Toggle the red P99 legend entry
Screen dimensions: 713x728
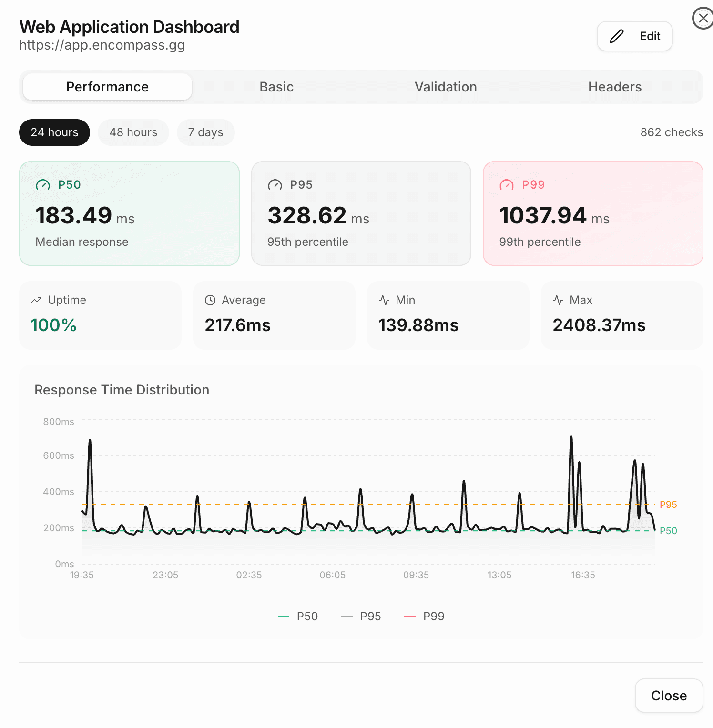coord(424,617)
